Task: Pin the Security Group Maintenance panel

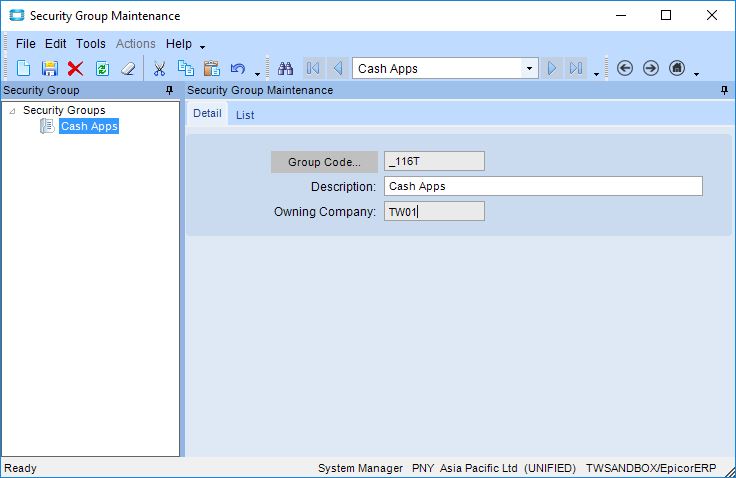Action: (x=724, y=90)
